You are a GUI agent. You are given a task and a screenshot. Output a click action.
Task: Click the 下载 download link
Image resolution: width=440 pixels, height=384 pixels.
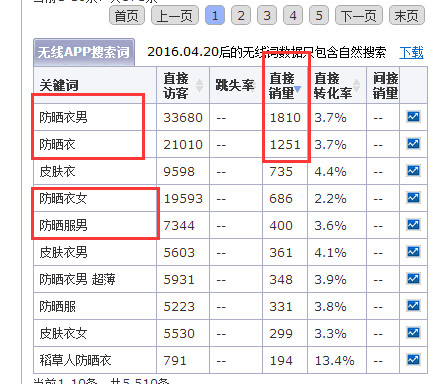[x=411, y=53]
